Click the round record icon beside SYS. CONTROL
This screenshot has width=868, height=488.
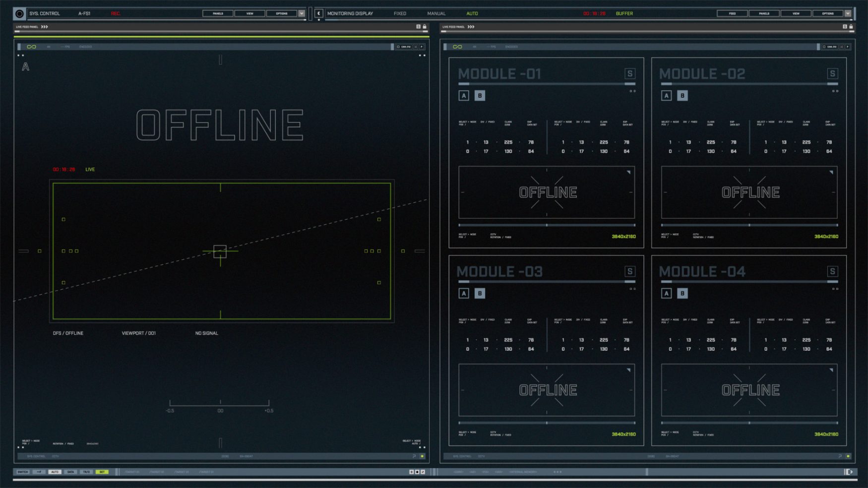[x=19, y=13]
